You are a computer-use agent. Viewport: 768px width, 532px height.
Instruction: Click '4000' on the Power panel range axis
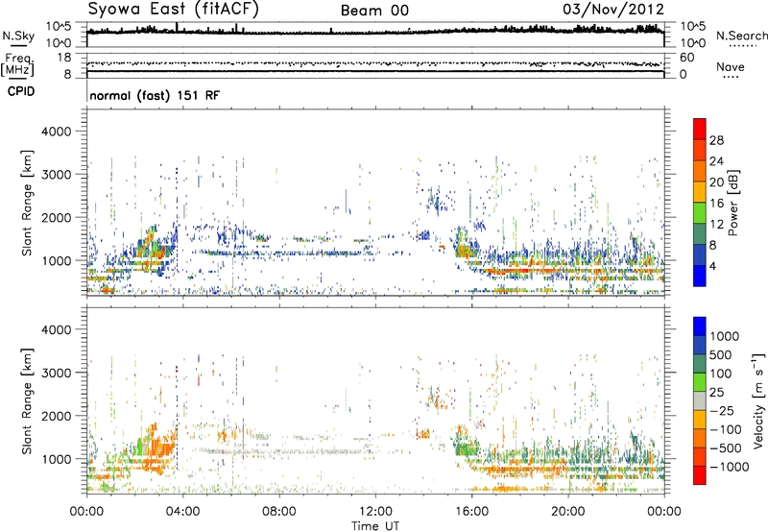pyautogui.click(x=56, y=132)
